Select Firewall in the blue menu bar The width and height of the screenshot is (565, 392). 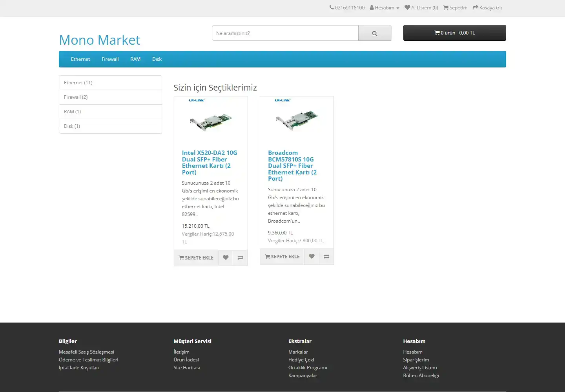110,59
